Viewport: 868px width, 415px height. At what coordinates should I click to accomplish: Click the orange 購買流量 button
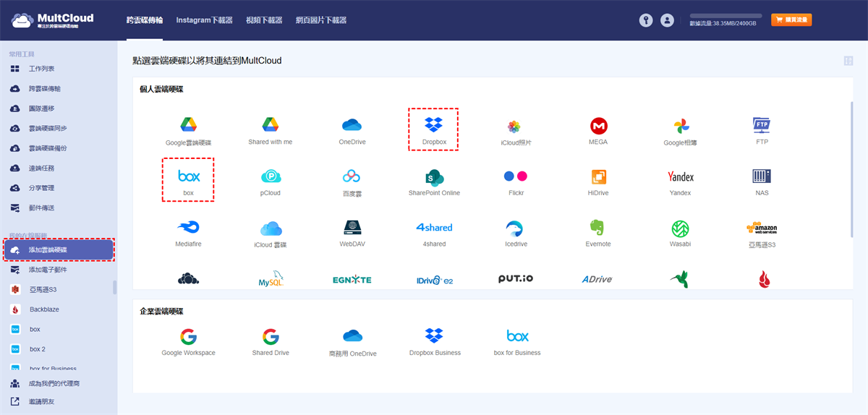(791, 20)
